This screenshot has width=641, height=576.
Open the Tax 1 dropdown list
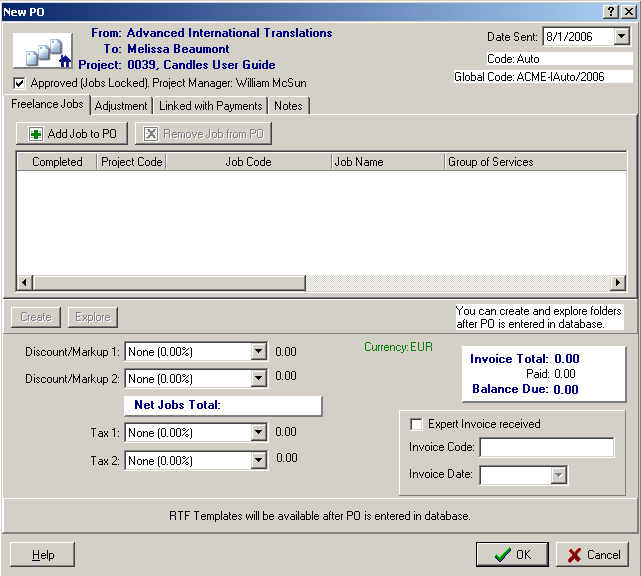258,433
